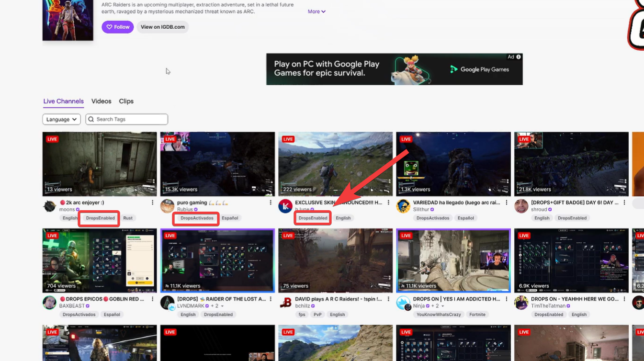The height and width of the screenshot is (361, 644).
Task: Open the stream thumbnail with 15.3K viewers
Action: 217,164
